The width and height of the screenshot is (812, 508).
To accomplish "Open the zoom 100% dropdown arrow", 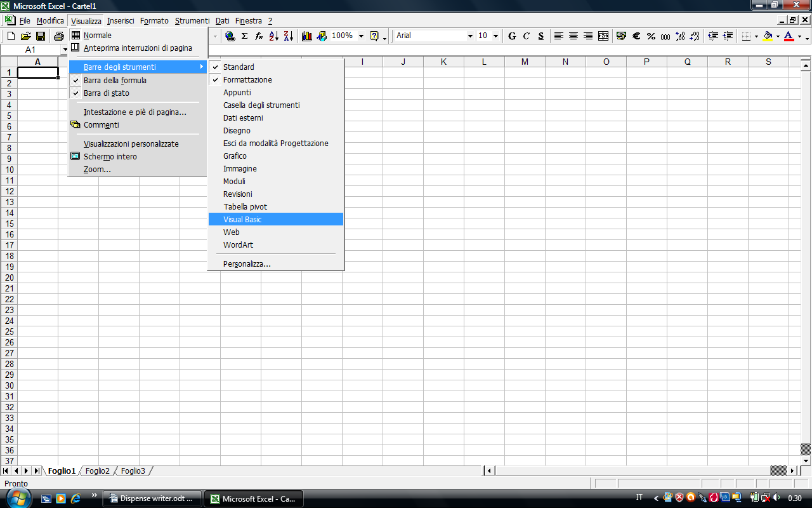I will [x=361, y=36].
